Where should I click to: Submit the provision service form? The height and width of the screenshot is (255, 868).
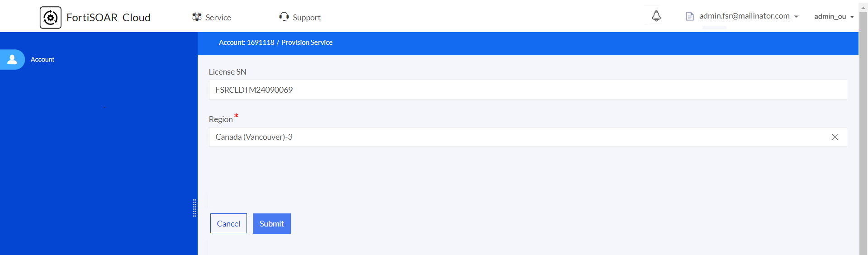click(272, 223)
